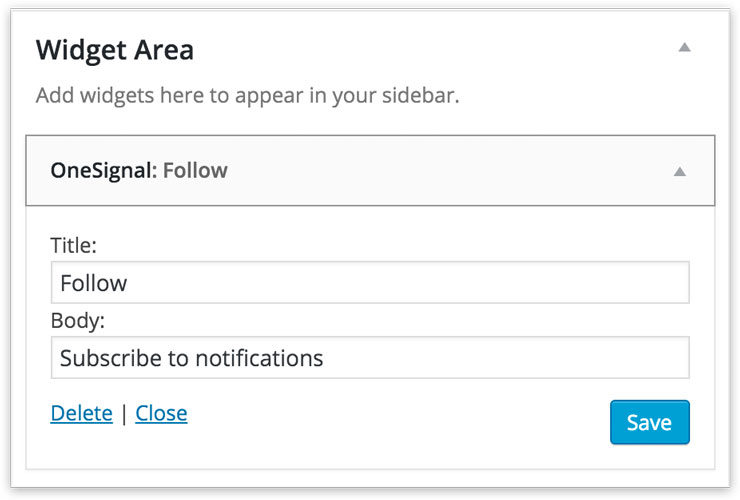The height and width of the screenshot is (500, 740).
Task: Click the word 'Follow' inside Title field
Action: tap(94, 283)
